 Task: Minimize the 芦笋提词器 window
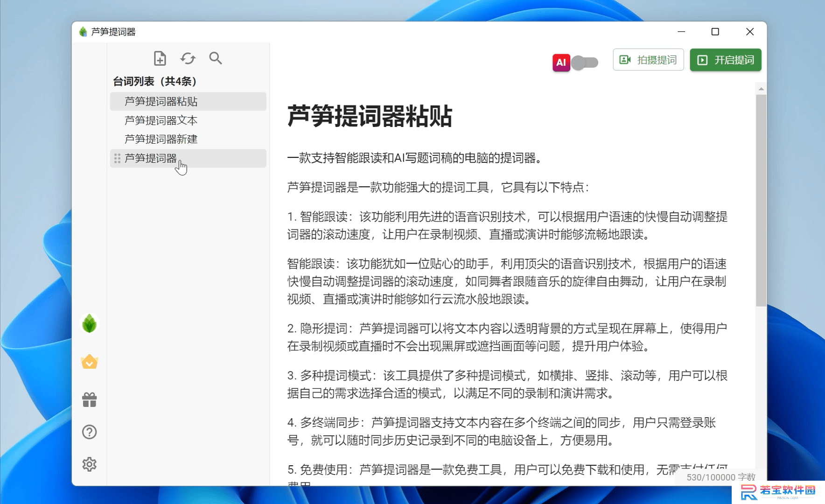coord(681,32)
